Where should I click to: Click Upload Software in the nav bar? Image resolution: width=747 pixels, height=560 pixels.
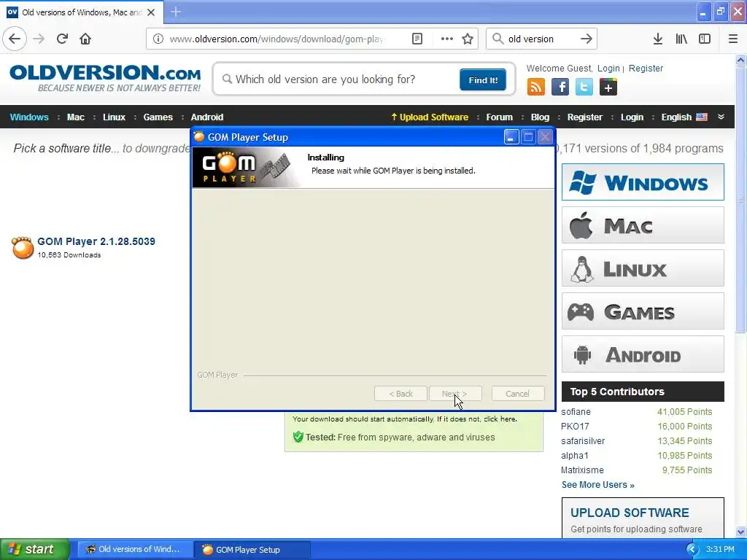click(429, 117)
